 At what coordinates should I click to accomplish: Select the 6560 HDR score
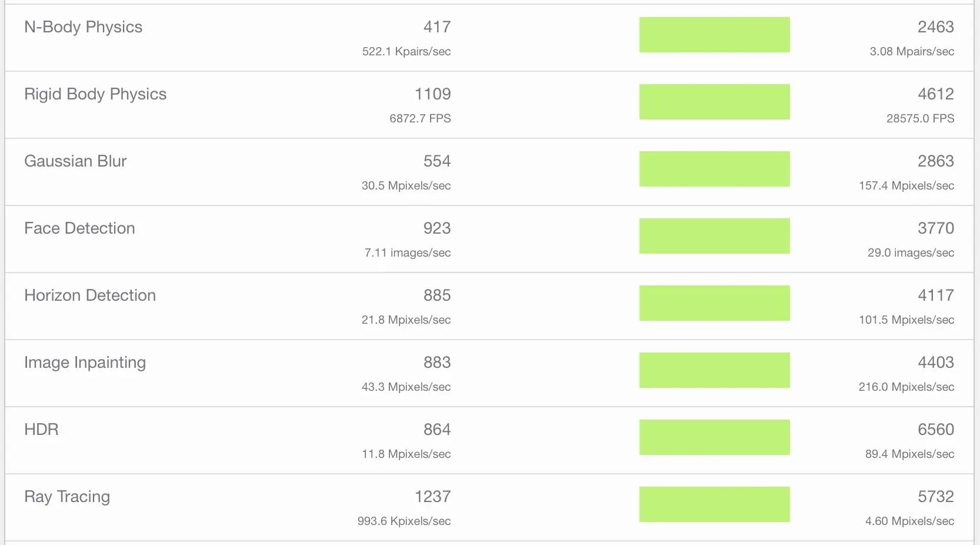pos(936,430)
